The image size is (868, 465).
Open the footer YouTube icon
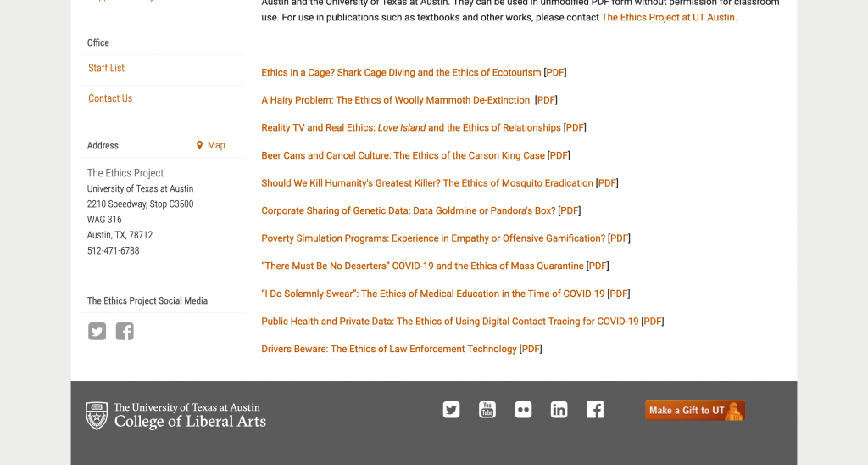point(487,410)
